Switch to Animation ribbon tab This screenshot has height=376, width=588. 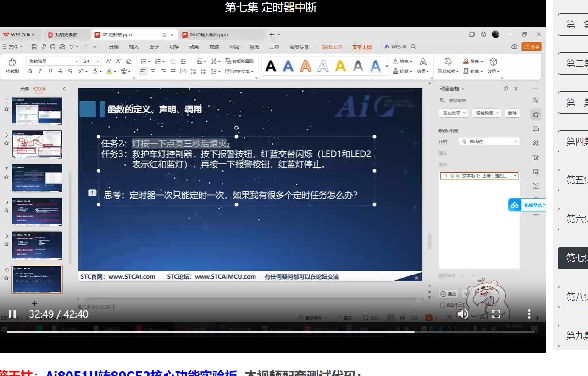click(x=194, y=47)
